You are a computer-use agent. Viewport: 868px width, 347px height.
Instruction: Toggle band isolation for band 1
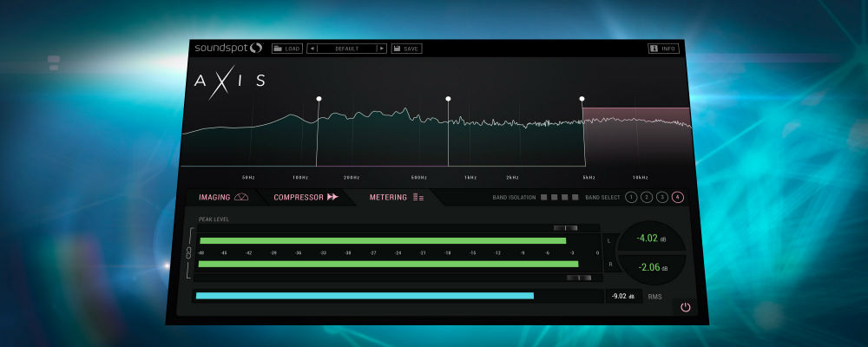544,197
